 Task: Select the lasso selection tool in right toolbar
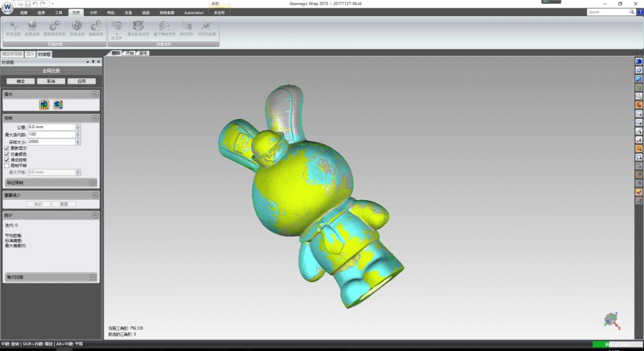point(639,122)
